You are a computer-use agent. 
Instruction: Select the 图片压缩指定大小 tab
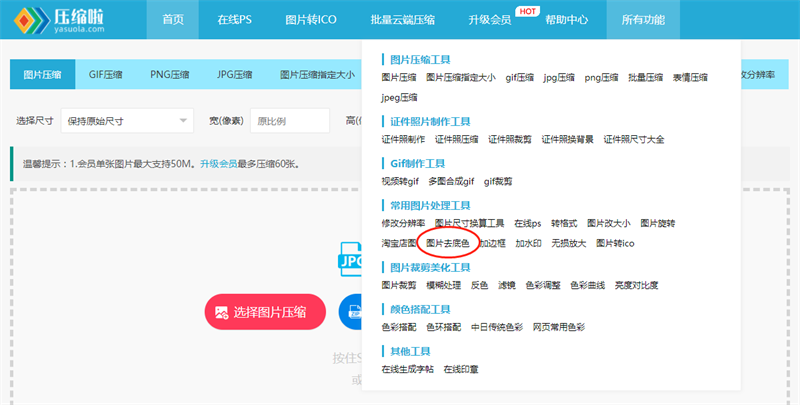click(317, 74)
